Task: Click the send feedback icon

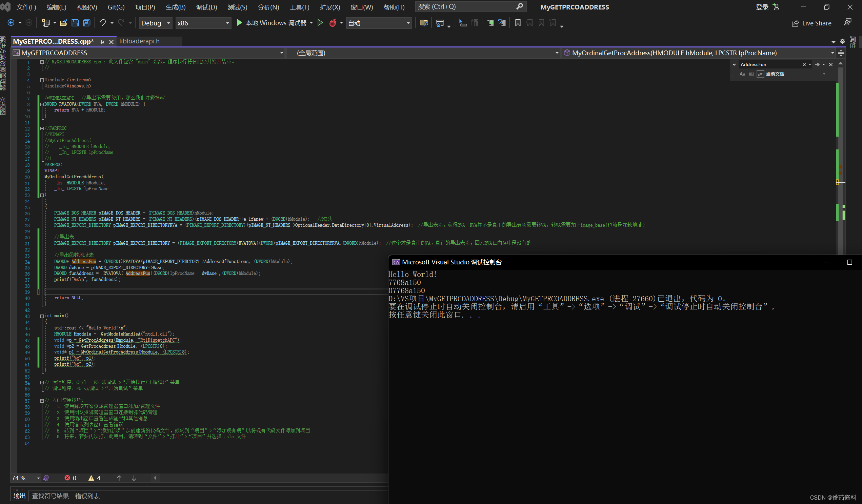Action: point(847,23)
